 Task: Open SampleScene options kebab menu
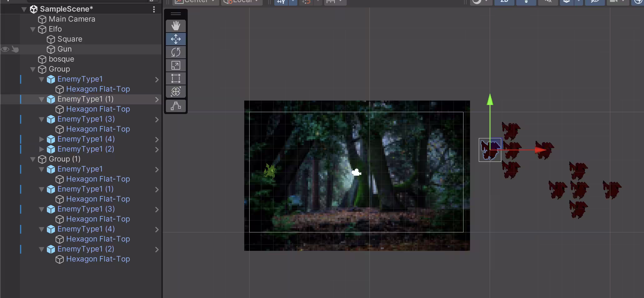pos(154,9)
